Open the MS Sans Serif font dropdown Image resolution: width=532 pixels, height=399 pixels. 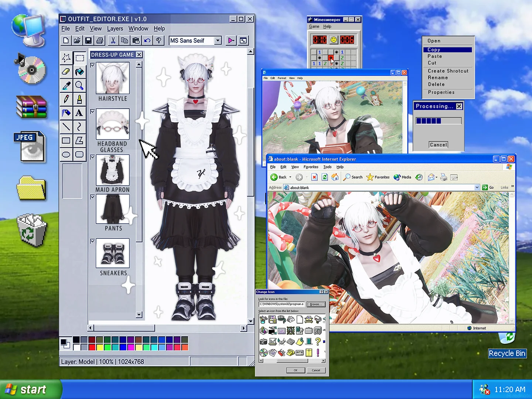[x=218, y=41]
